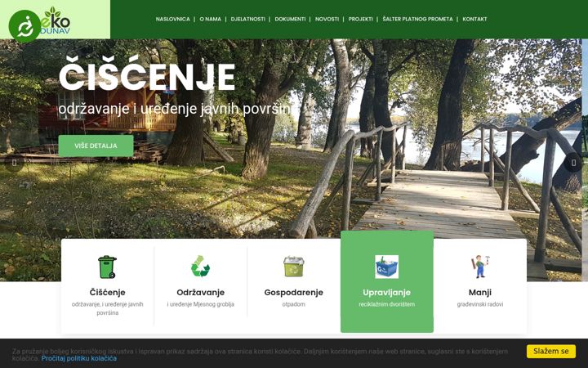The width and height of the screenshot is (588, 368).
Task: Accept cookies with Slažem se button
Action: pyautogui.click(x=551, y=352)
